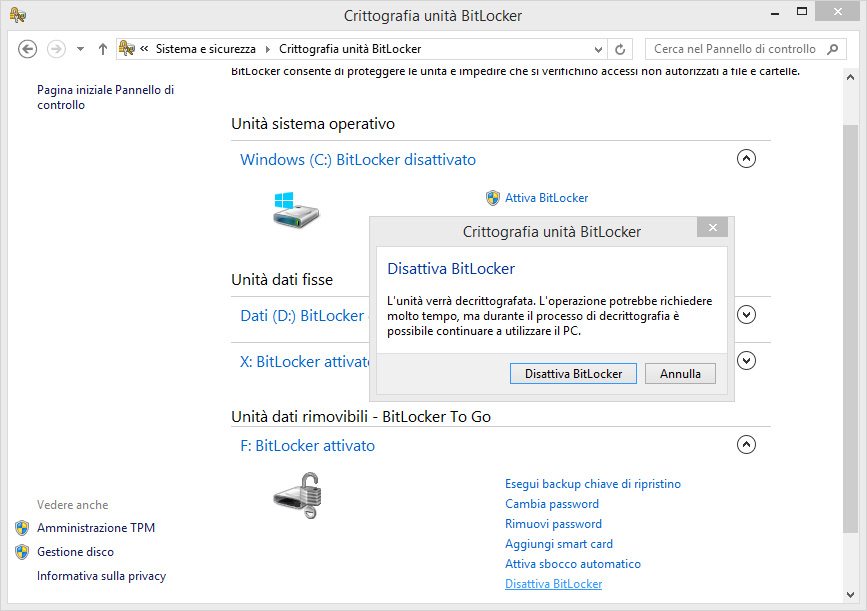Refresh the Control Panel page
The image size is (867, 611).
[621, 49]
